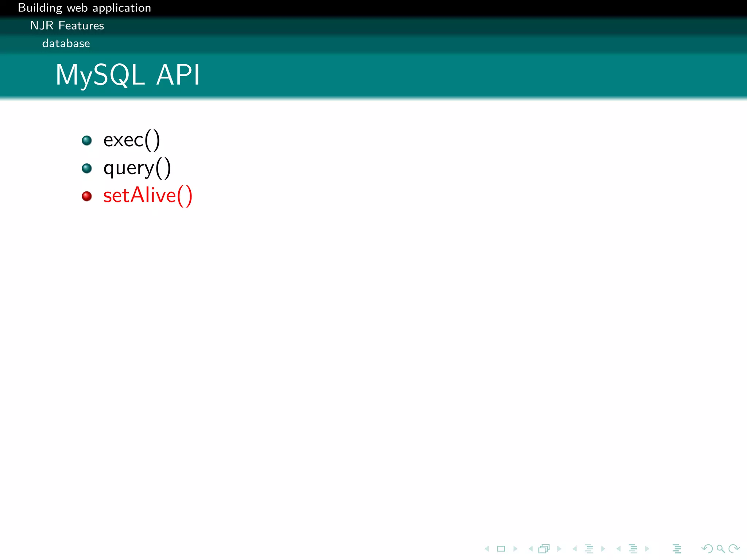Advance to next frame arrow
The height and width of the screenshot is (560, 747).
pos(559,549)
